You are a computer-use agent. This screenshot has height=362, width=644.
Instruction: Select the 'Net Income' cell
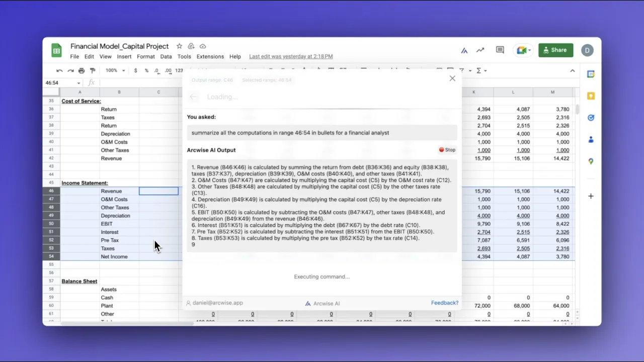[x=119, y=256]
